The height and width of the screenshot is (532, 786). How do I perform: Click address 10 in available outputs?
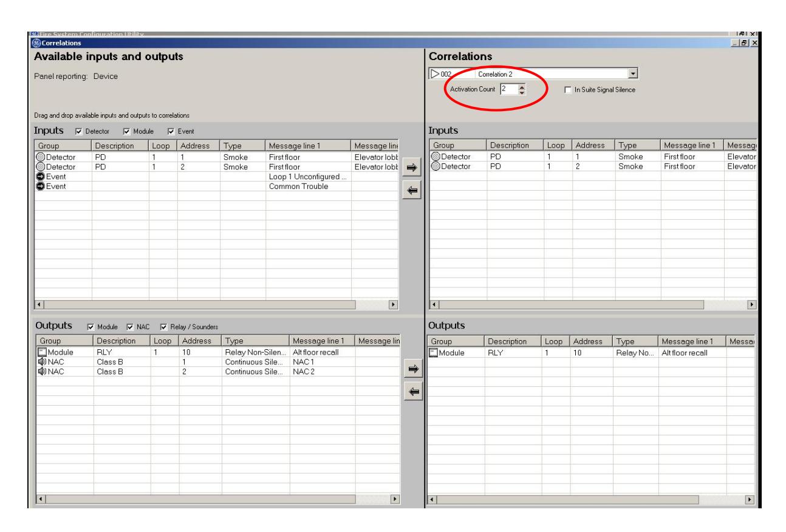(186, 353)
